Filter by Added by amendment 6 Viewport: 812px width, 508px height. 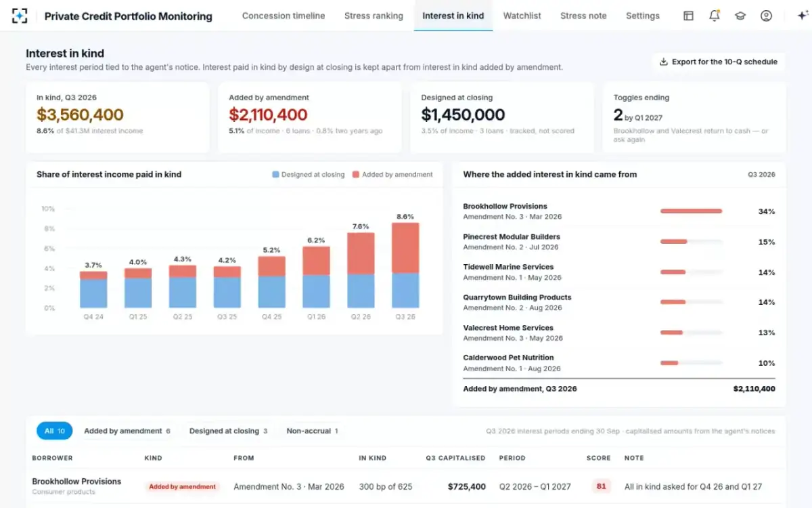tap(127, 431)
